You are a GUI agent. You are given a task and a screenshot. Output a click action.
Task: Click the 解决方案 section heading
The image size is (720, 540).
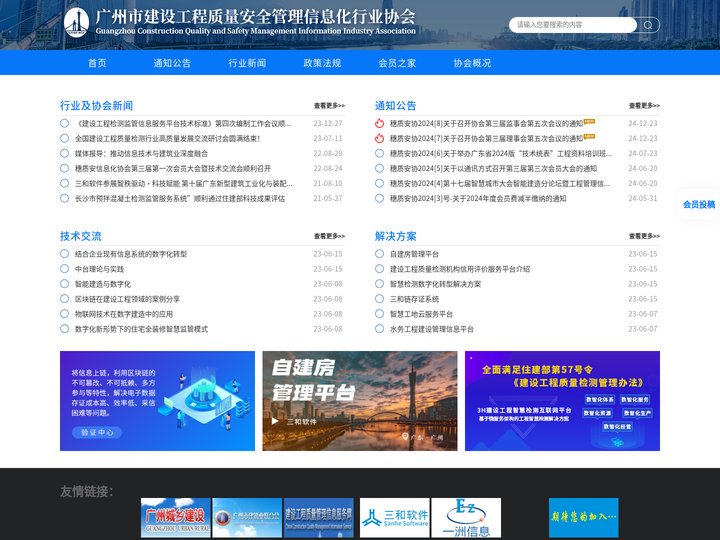tap(396, 236)
